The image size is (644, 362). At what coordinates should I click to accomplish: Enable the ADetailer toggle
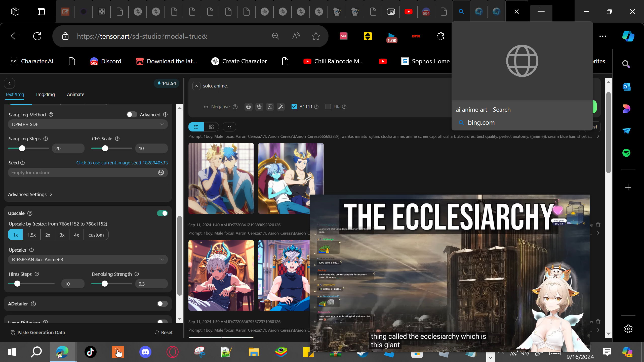[162, 304]
